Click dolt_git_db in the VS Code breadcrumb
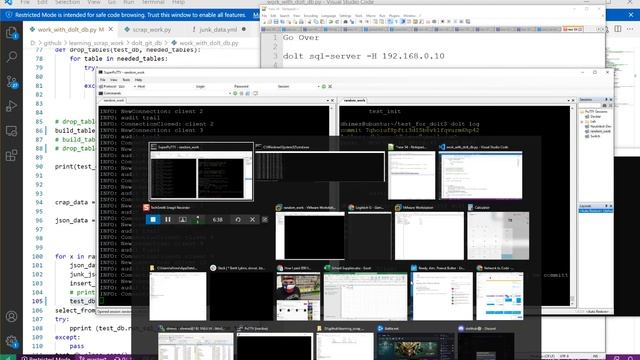 coord(147,43)
